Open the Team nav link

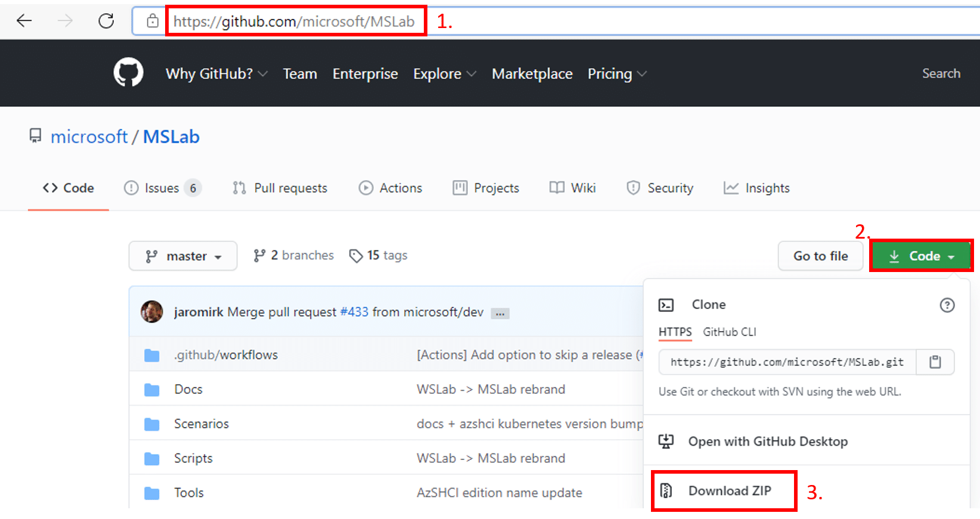[300, 73]
